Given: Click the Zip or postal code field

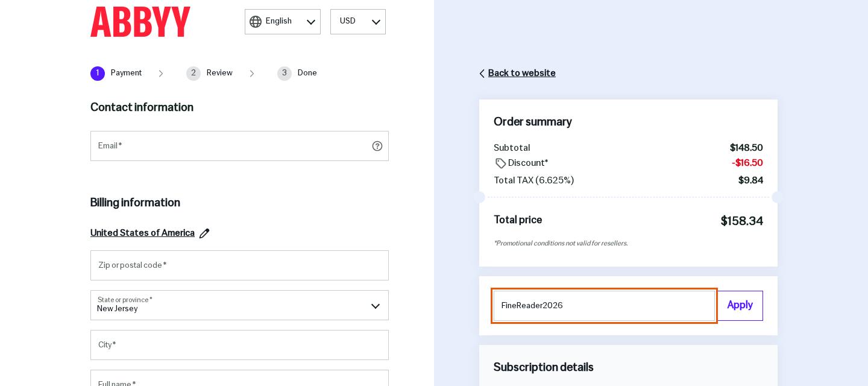Looking at the screenshot, I should [x=239, y=265].
